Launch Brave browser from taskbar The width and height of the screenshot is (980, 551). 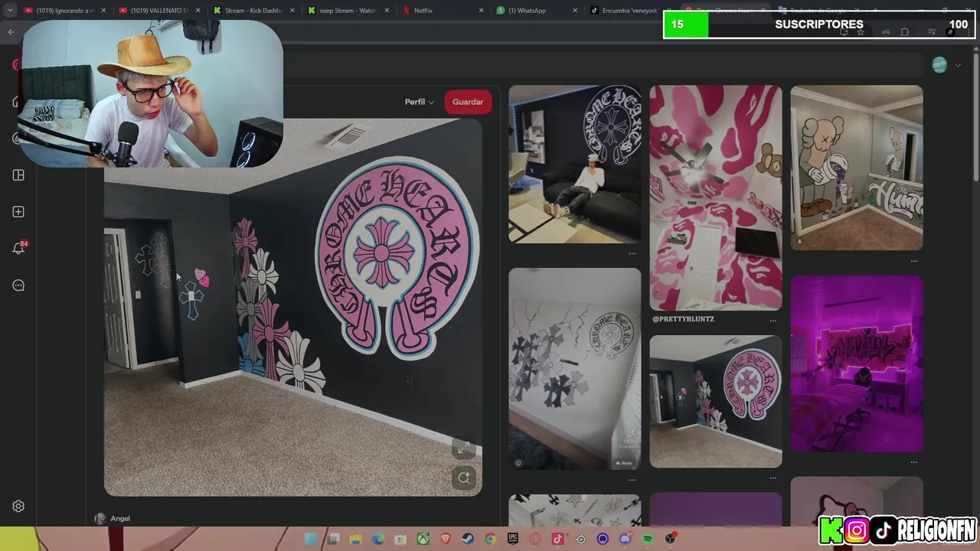[446, 539]
